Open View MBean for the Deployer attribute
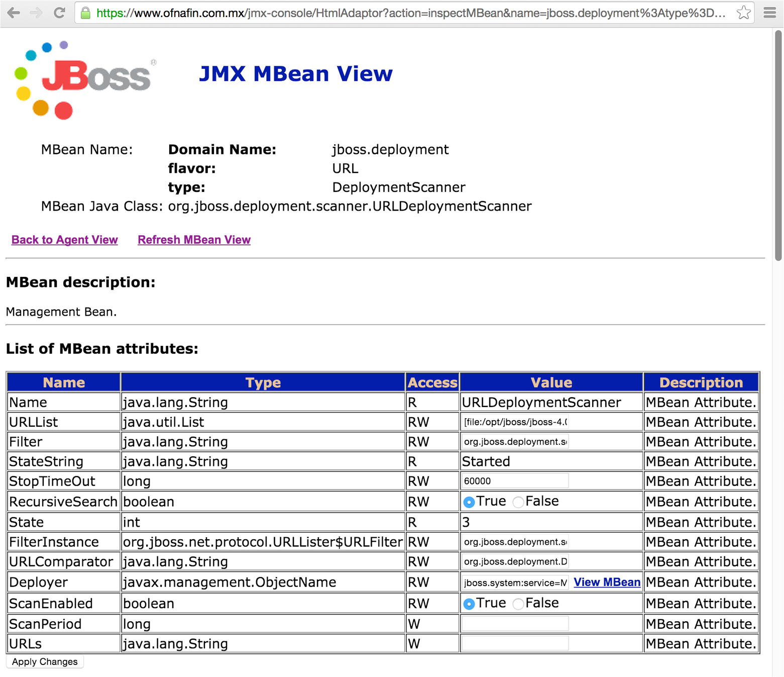Viewport: 784px width, 677px height. pos(607,582)
